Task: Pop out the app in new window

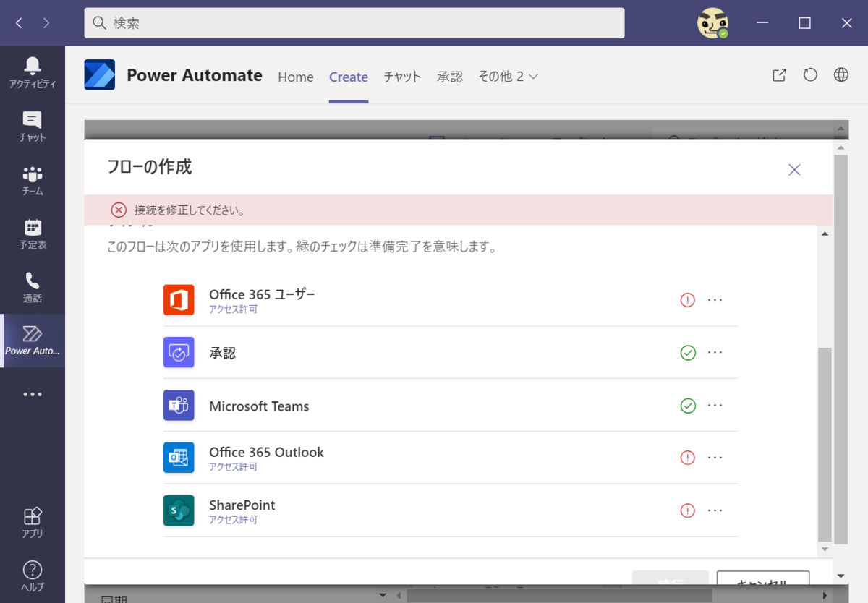Action: tap(779, 75)
